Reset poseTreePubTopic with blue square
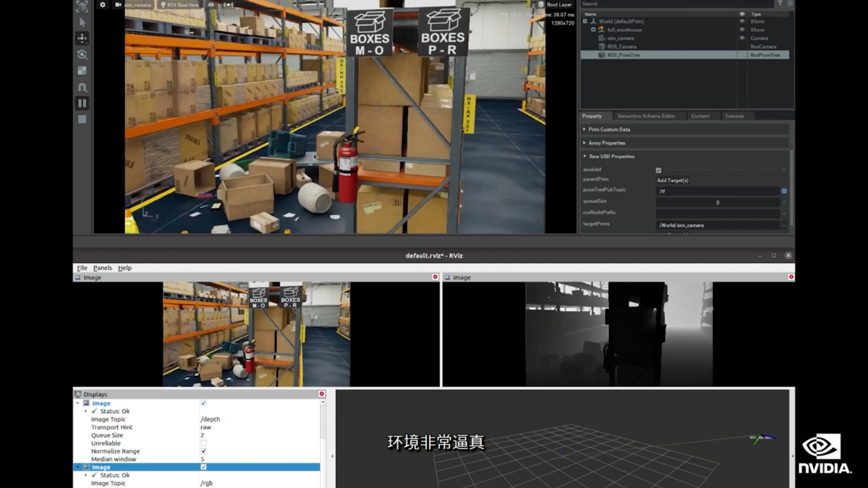The width and height of the screenshot is (868, 488). (784, 191)
